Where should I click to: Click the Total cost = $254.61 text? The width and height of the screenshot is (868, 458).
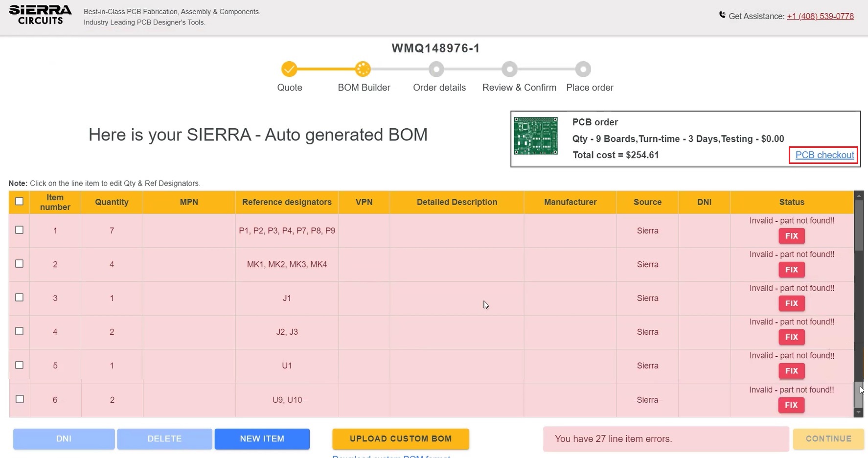tap(616, 155)
